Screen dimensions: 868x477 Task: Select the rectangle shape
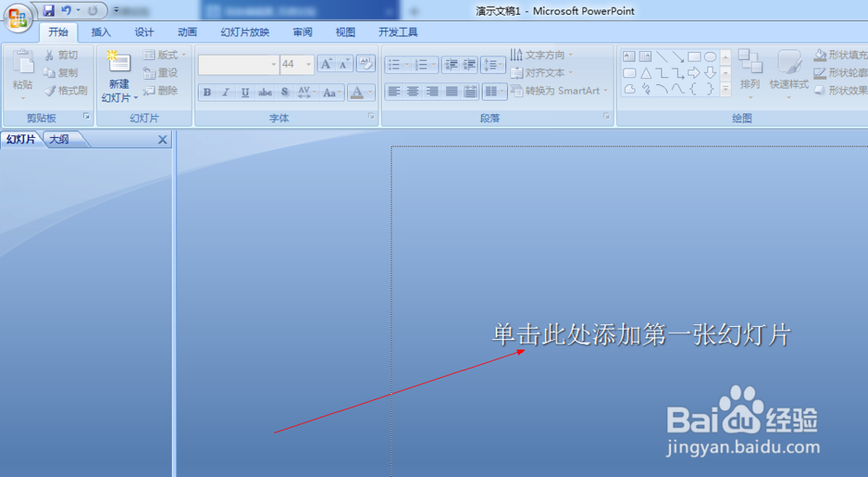(x=694, y=56)
